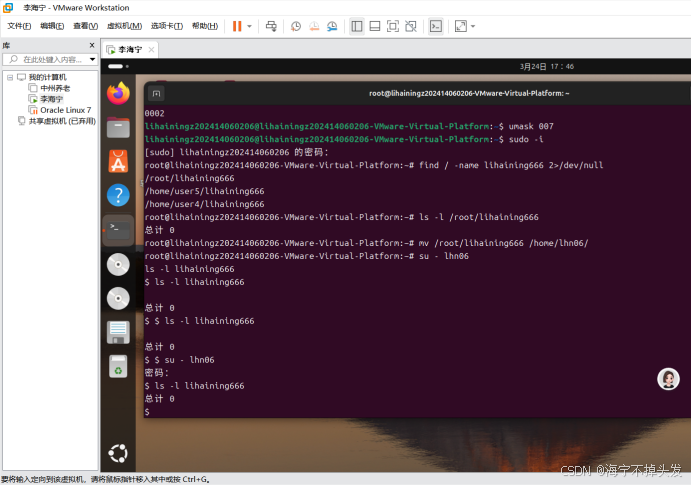This screenshot has height=485, width=691.
Task: Open Firefox from the Ubuntu dock
Action: point(118,93)
